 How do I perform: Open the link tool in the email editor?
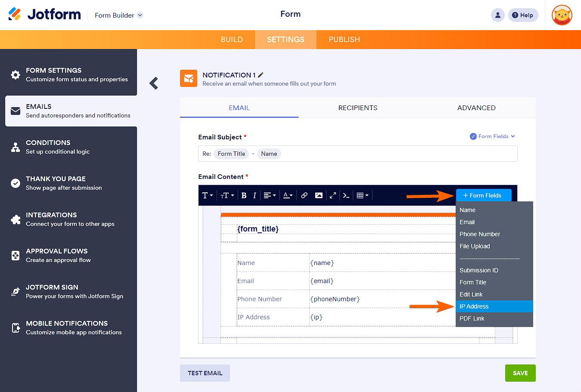[304, 195]
